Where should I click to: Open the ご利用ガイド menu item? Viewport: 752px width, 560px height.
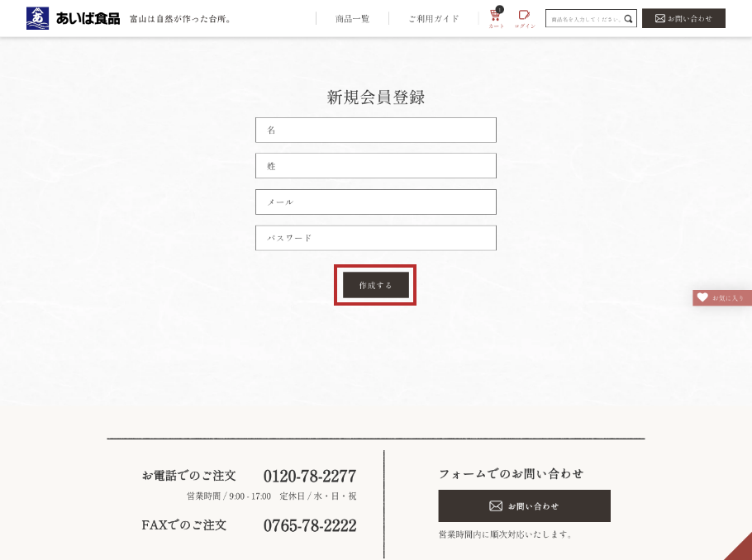pos(434,19)
